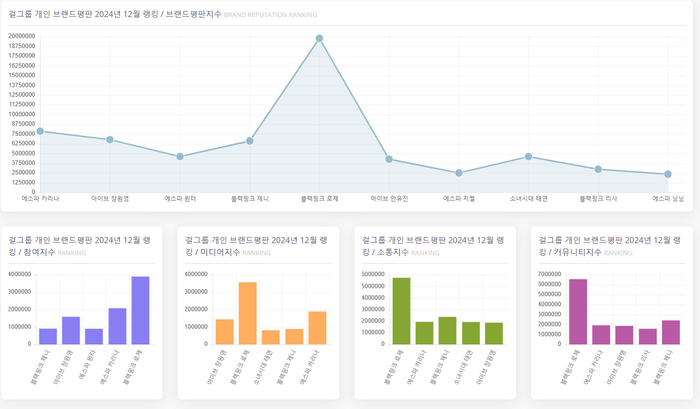
Task: Click 에스파 닝닝 x-axis label
Action: click(668, 199)
